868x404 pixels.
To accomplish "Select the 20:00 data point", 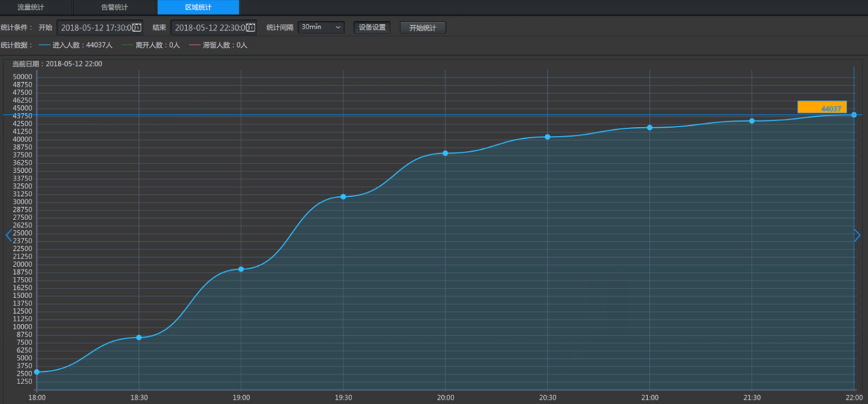I will (x=445, y=153).
